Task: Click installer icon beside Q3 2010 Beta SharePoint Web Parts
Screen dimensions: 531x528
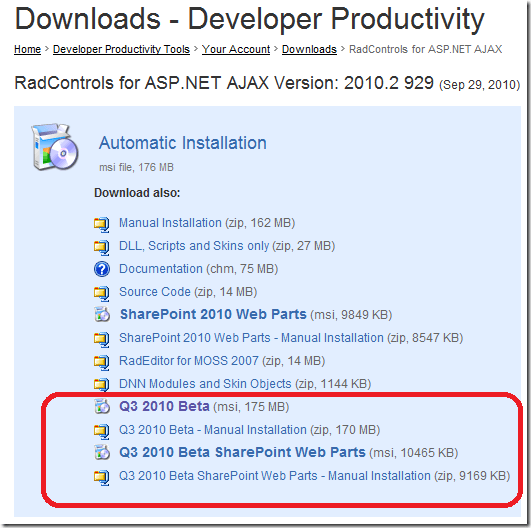Action: 102,452
